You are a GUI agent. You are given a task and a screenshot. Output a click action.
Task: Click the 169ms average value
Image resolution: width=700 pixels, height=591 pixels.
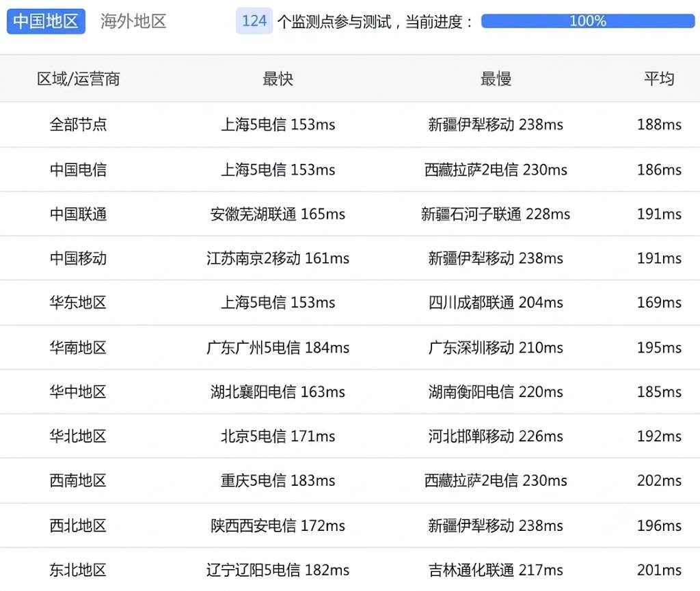[x=659, y=303]
